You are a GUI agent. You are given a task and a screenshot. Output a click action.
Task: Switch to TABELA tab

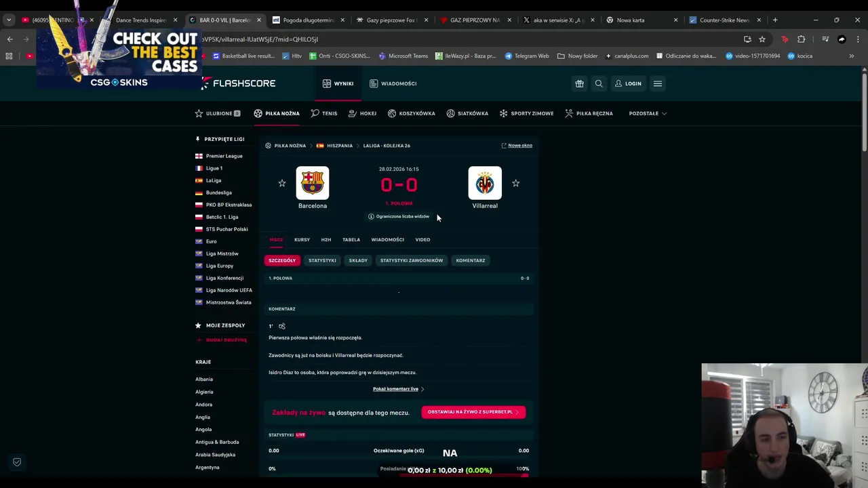pyautogui.click(x=351, y=239)
